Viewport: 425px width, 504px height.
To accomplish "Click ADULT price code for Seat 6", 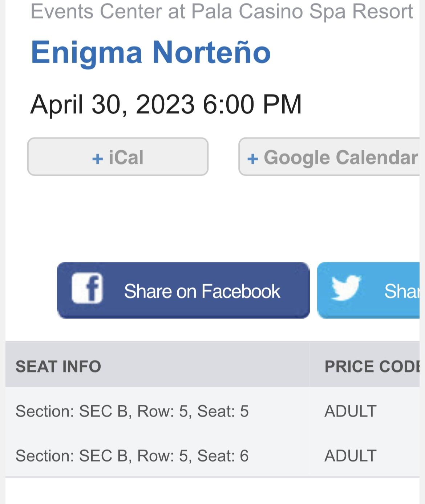I will point(350,456).
